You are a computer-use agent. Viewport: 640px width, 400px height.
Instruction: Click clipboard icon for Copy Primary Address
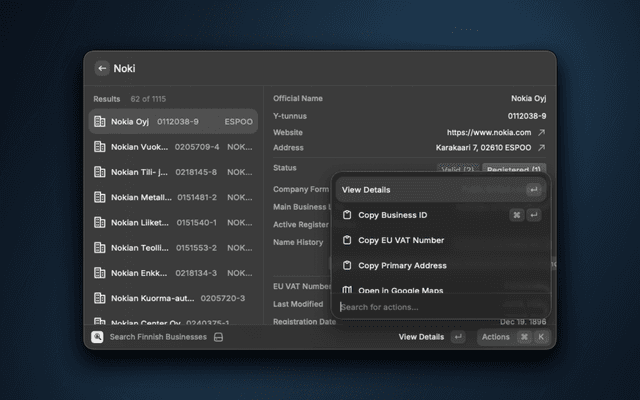click(347, 265)
